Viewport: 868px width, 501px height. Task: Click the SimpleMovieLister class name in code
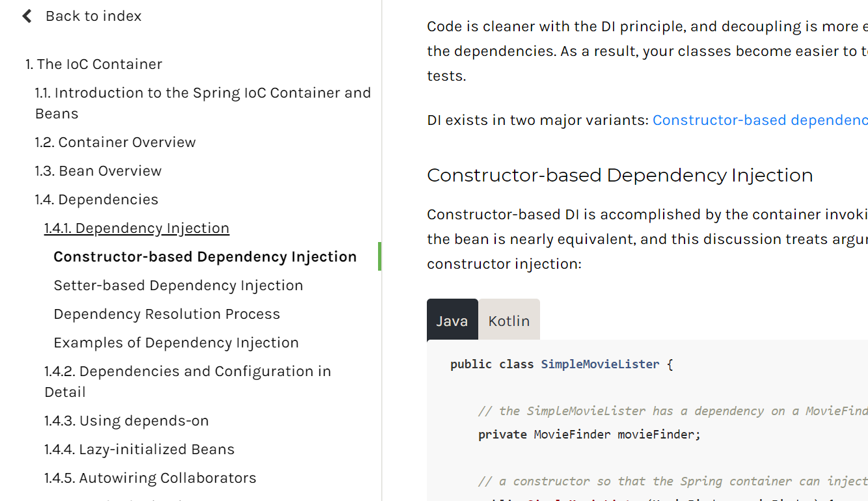[600, 364]
